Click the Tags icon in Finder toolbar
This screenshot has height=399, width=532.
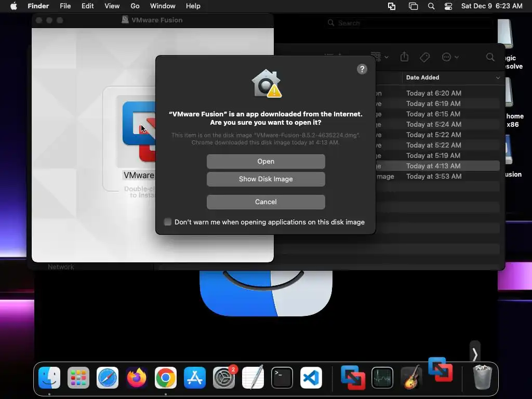425,57
